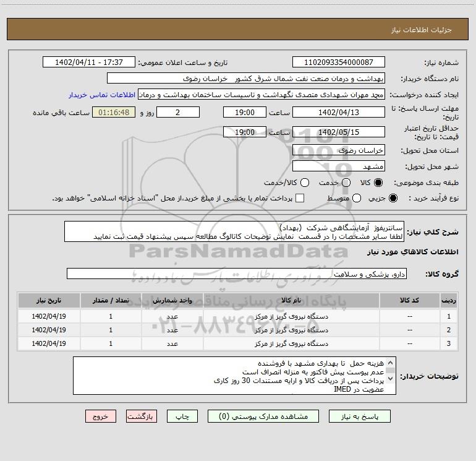476x461 pixels.
Task: Click the اطلاعات کالاهای مورد نیاز heading
Action: [413, 252]
